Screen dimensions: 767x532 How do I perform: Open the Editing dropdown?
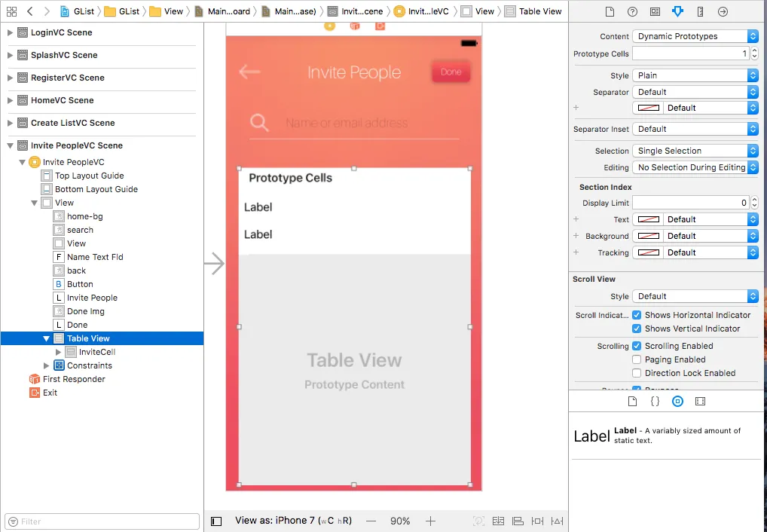coord(695,167)
